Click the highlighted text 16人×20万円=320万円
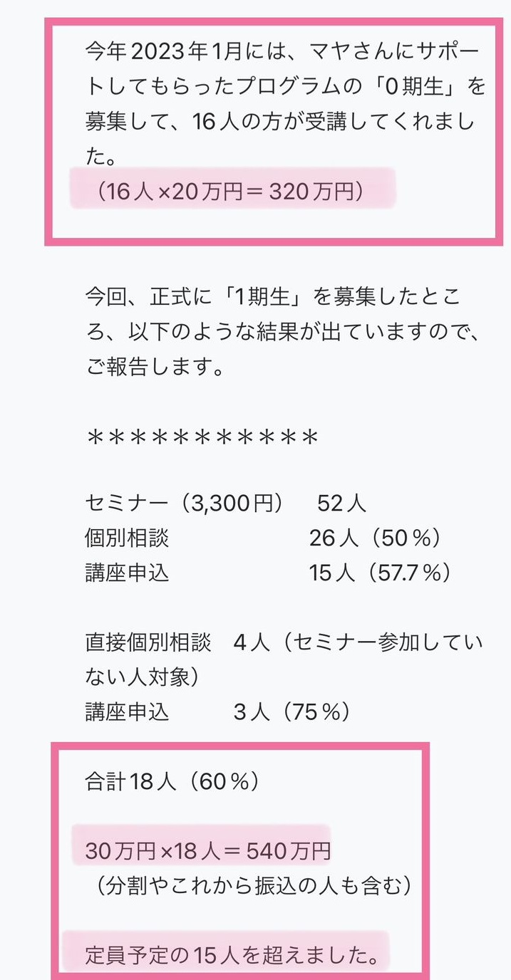The image size is (511, 980). 232,192
